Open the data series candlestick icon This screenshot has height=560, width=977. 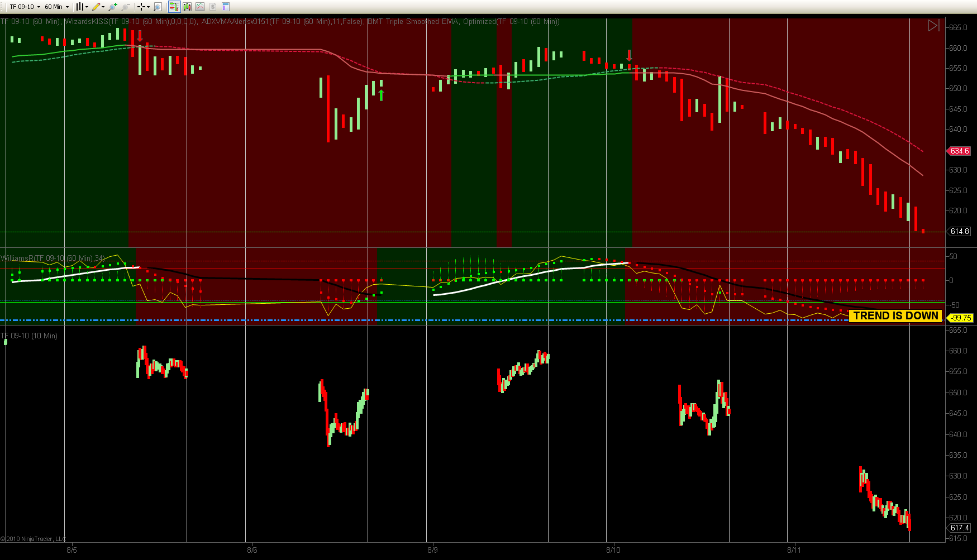point(187,7)
